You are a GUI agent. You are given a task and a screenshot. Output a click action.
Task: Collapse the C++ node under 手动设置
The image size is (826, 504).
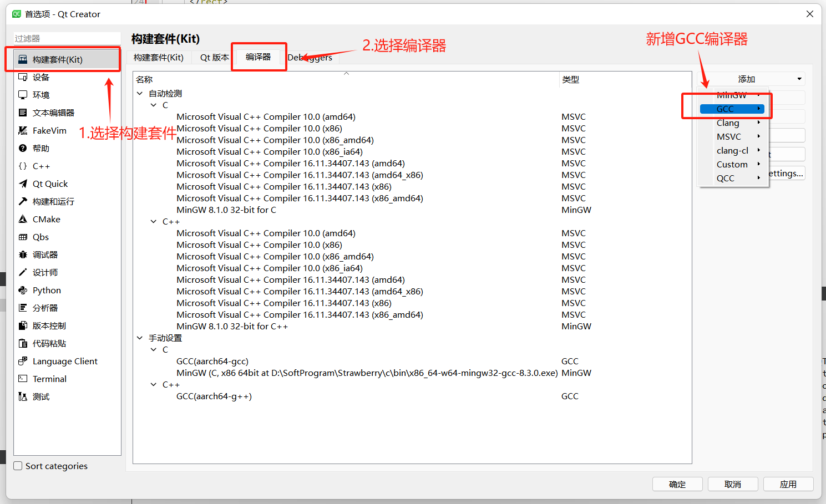pyautogui.click(x=154, y=384)
